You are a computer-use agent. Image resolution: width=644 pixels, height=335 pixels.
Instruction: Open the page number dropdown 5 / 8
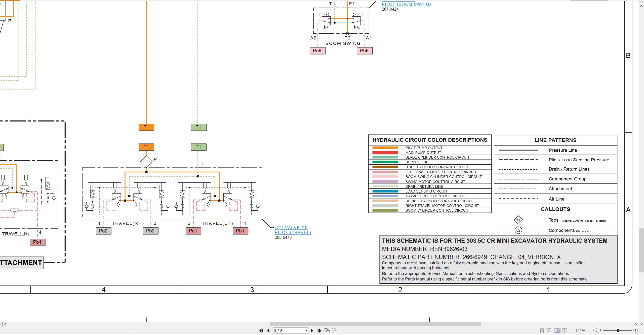(306, 331)
